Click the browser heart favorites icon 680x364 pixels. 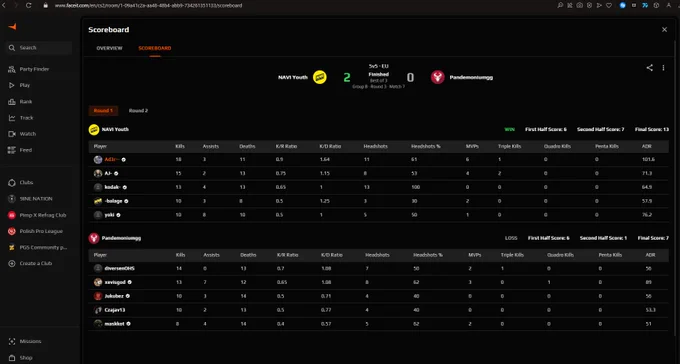coord(609,5)
